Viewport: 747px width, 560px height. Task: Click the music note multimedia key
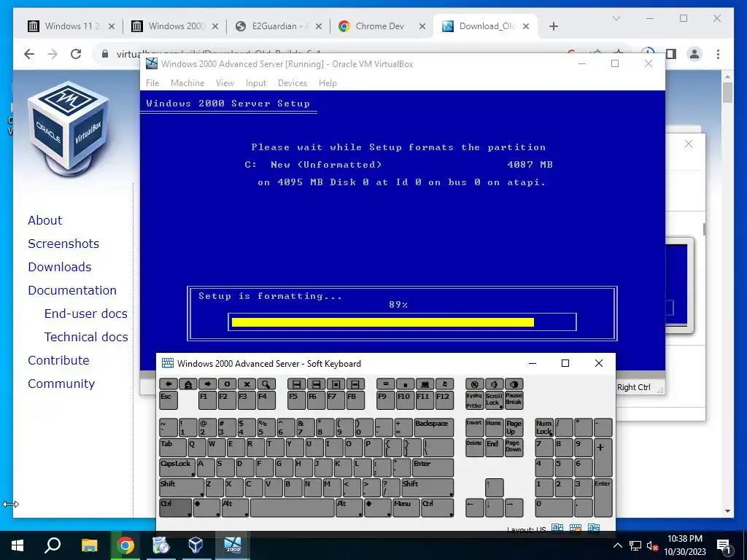444,384
